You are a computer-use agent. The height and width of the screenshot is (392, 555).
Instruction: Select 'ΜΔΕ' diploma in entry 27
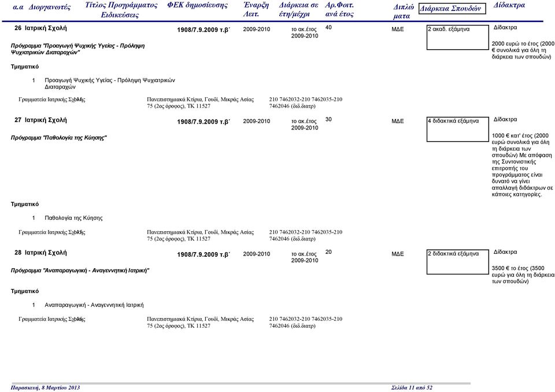pyautogui.click(x=398, y=121)
